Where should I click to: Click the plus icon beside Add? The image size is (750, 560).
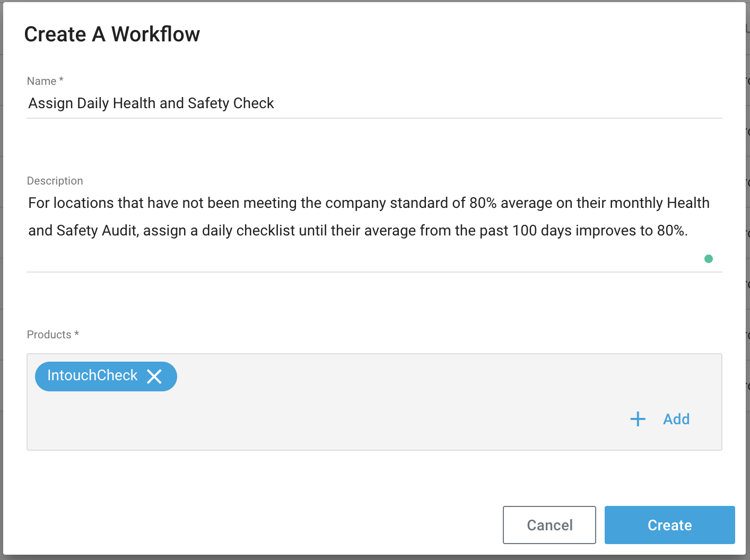tap(638, 419)
